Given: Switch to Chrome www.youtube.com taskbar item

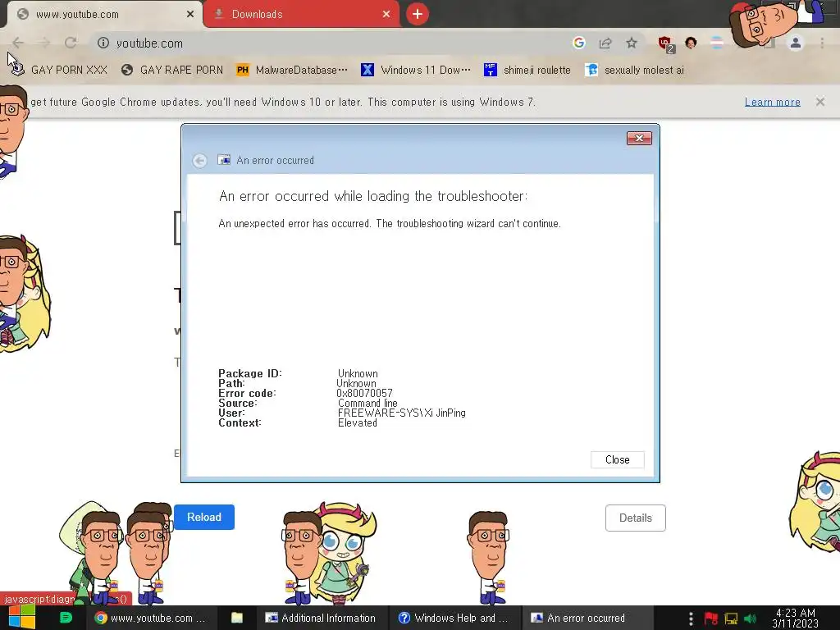Looking at the screenshot, I should coord(150,618).
